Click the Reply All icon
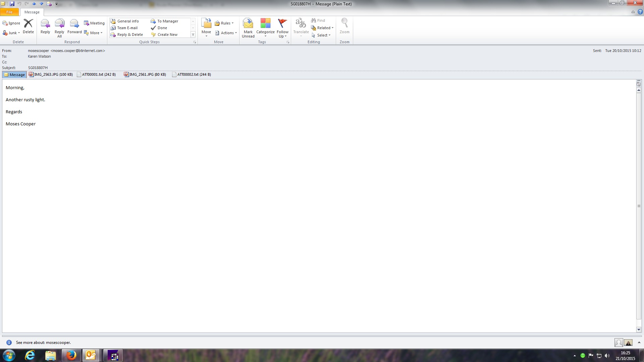This screenshot has height=362, width=644. point(59,24)
